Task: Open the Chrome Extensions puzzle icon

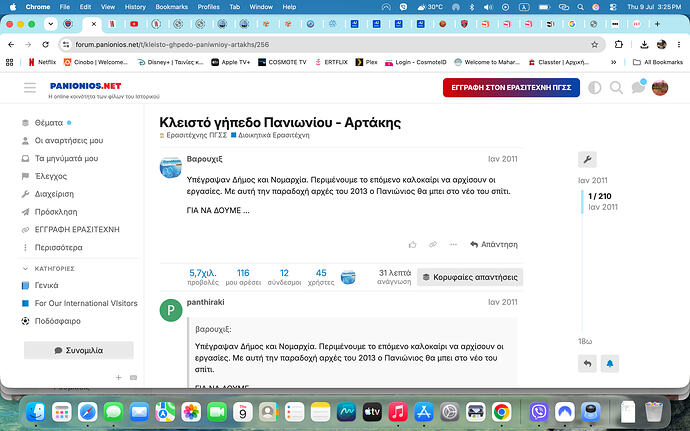Action: tap(619, 44)
